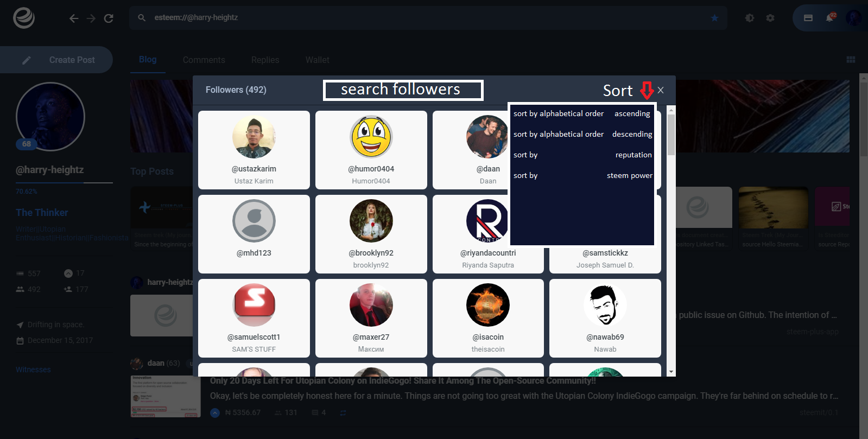Switch to the Wallet tab

coord(317,60)
